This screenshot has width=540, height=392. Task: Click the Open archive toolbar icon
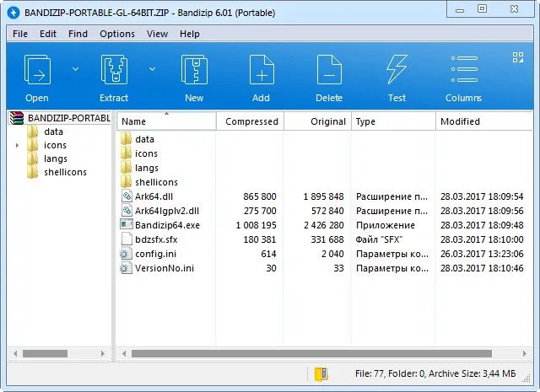[x=37, y=70]
